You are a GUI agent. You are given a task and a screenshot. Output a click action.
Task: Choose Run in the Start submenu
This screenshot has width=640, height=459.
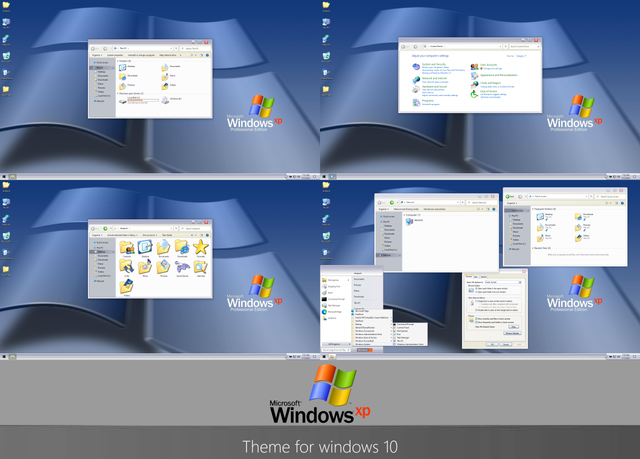tap(399, 334)
